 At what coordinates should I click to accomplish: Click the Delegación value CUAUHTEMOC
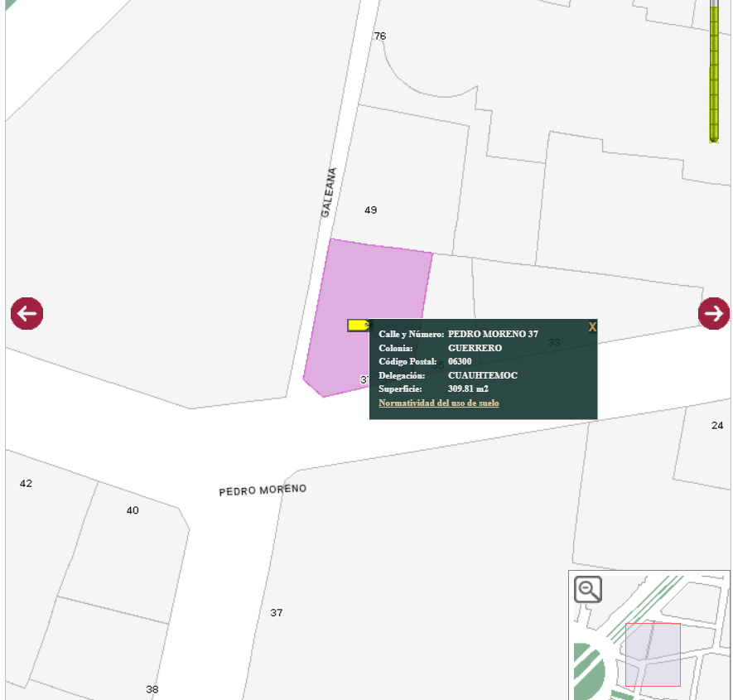482,375
